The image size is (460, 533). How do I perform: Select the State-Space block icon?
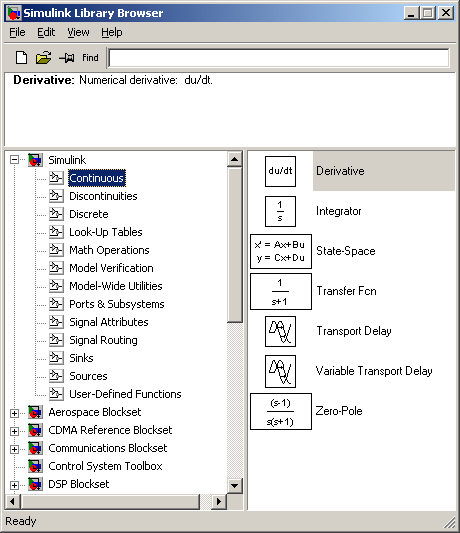pos(281,252)
